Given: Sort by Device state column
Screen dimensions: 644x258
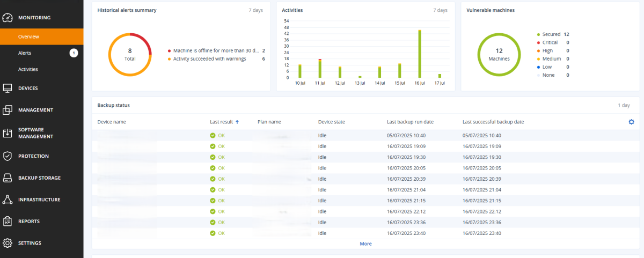Looking at the screenshot, I should click(332, 122).
